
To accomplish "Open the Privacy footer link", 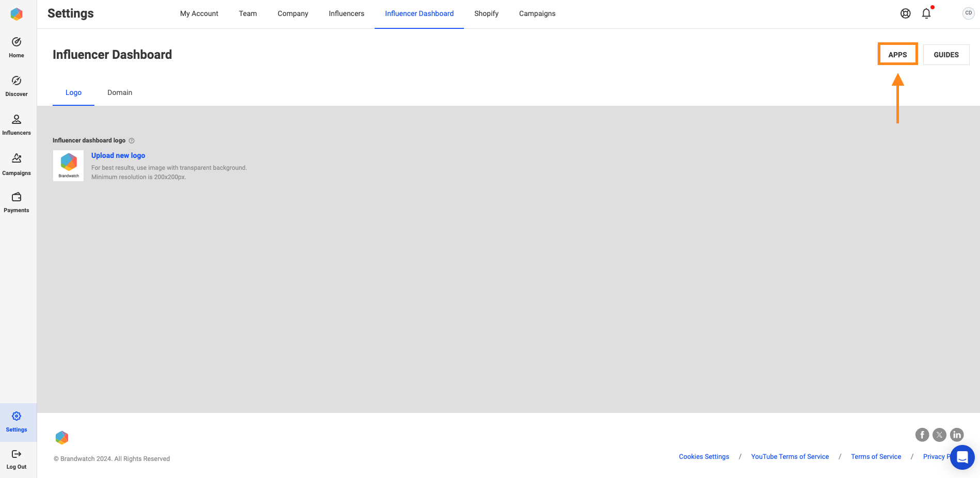I will [x=936, y=457].
